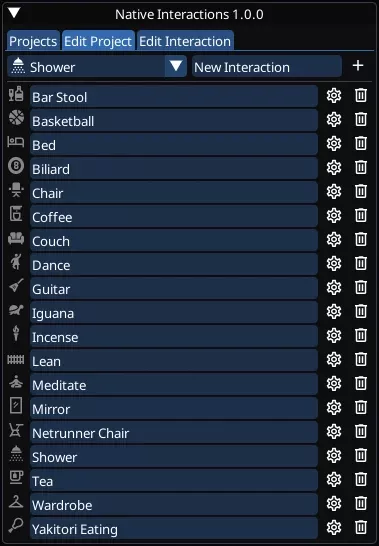Image resolution: width=379 pixels, height=546 pixels.
Task: Remove the Iguana interaction with trash icon
Action: point(361,312)
